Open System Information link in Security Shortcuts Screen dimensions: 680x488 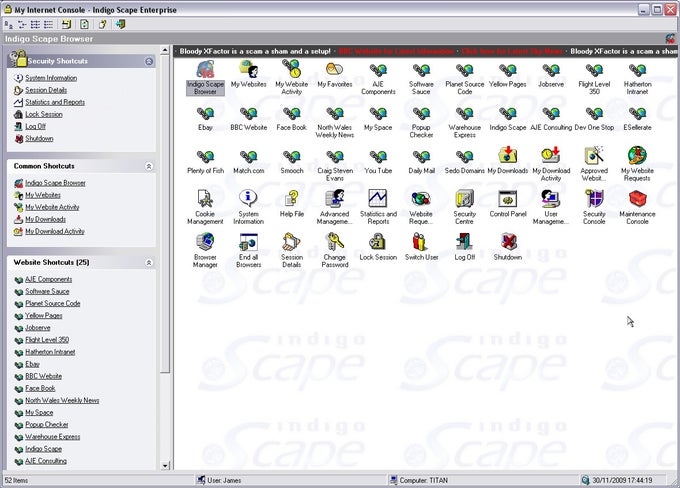51,78
